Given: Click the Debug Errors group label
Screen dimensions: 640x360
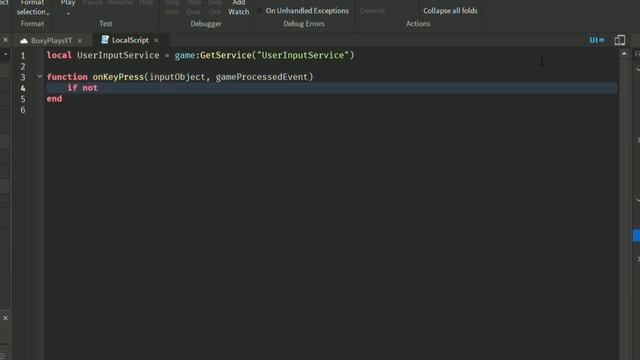Looking at the screenshot, I should tap(304, 24).
